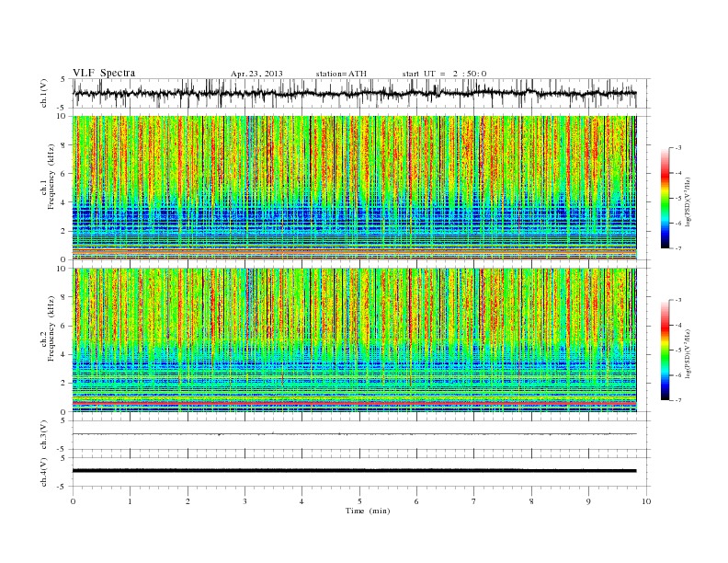Click inside the ch.1 spectrogram panel

pos(354,188)
